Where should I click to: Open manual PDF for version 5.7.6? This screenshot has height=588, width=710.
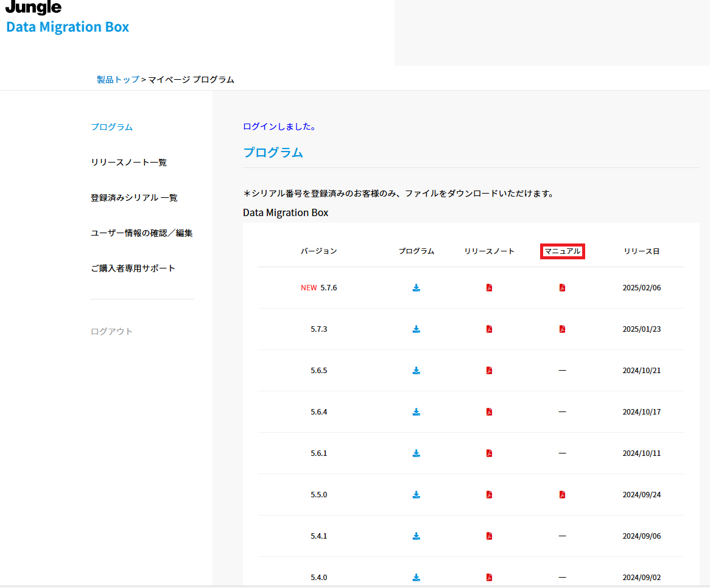pyautogui.click(x=562, y=288)
